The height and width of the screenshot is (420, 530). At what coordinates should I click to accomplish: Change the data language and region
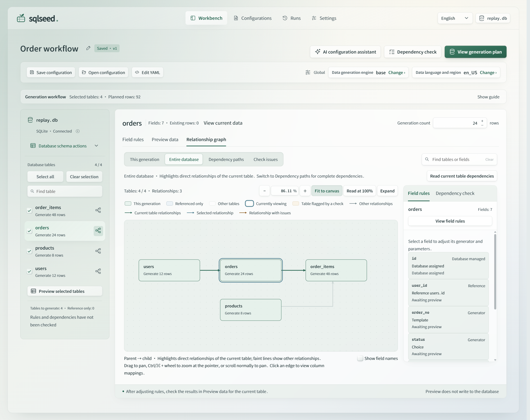488,72
